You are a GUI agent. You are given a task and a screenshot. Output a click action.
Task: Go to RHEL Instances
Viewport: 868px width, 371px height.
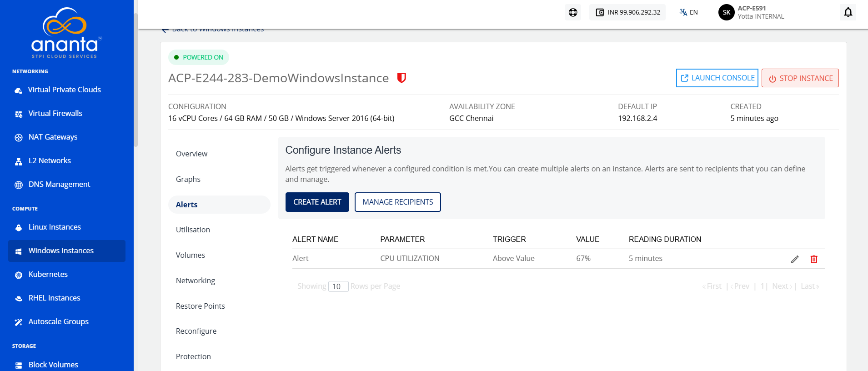(54, 298)
